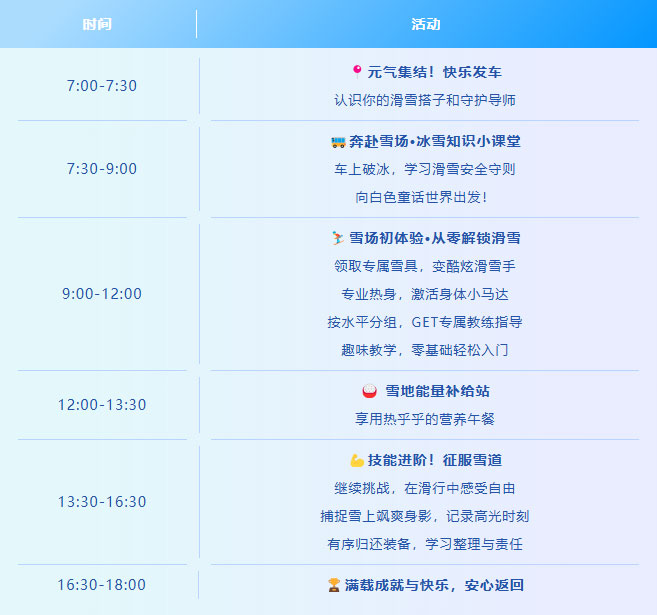Select the line 认识你的滑雪搭子和守护导师
This screenshot has width=657, height=615.
click(425, 100)
